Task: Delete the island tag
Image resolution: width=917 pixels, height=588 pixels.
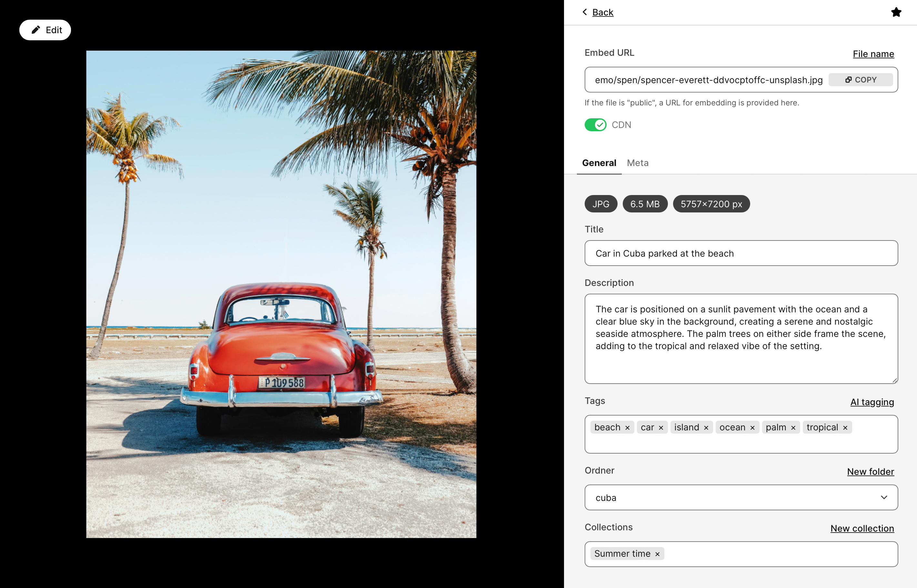Action: (x=706, y=428)
